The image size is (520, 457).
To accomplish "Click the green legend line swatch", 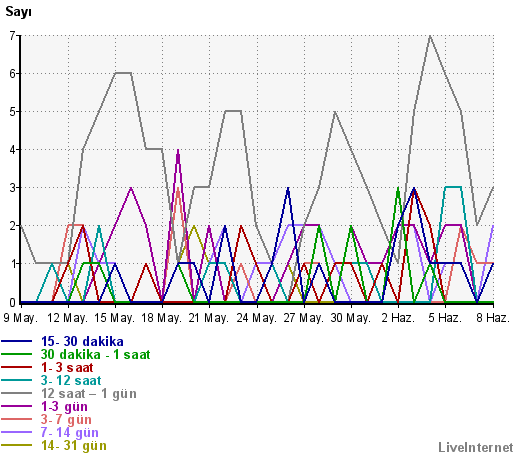I will click(17, 354).
